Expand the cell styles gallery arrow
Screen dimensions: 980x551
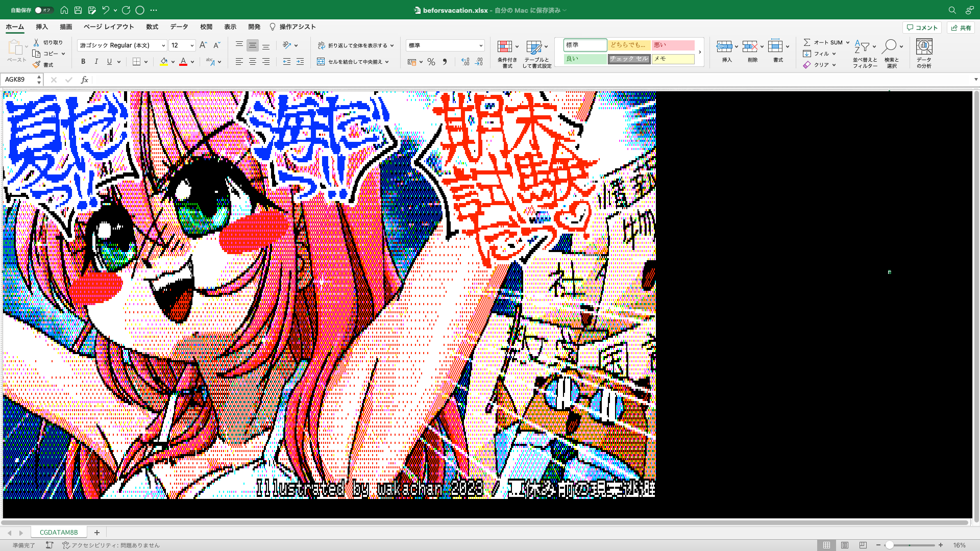(700, 52)
